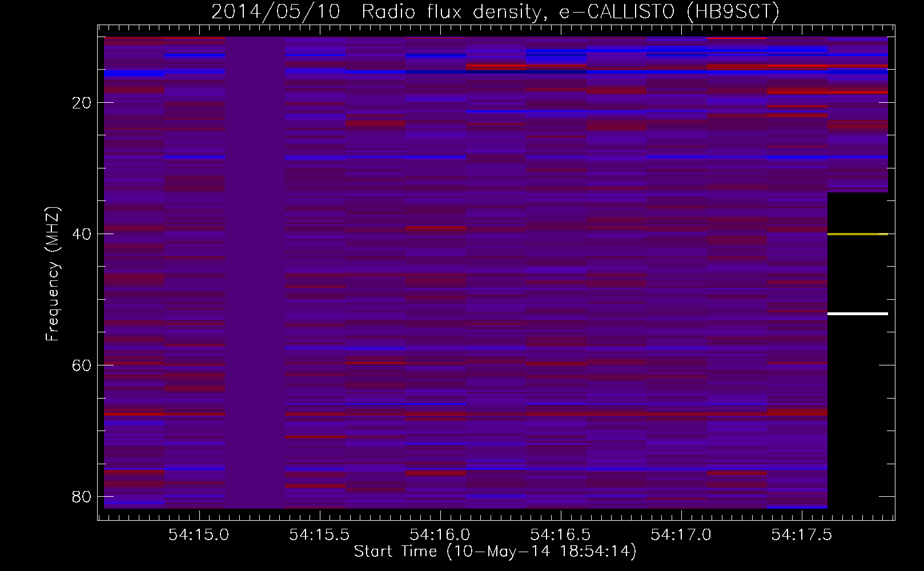The width and height of the screenshot is (924, 571).
Task: Click the frequency tick label "80"
Action: click(82, 496)
